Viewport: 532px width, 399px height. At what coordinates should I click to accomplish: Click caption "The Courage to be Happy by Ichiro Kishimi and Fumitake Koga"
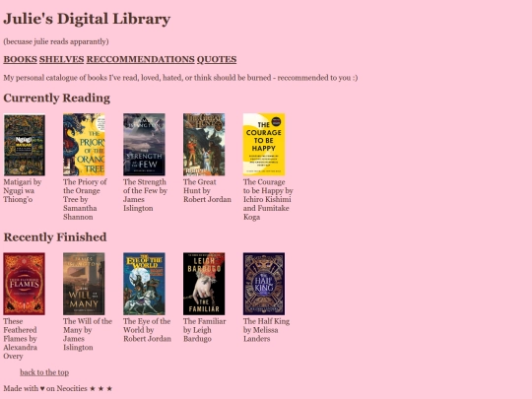pos(268,199)
